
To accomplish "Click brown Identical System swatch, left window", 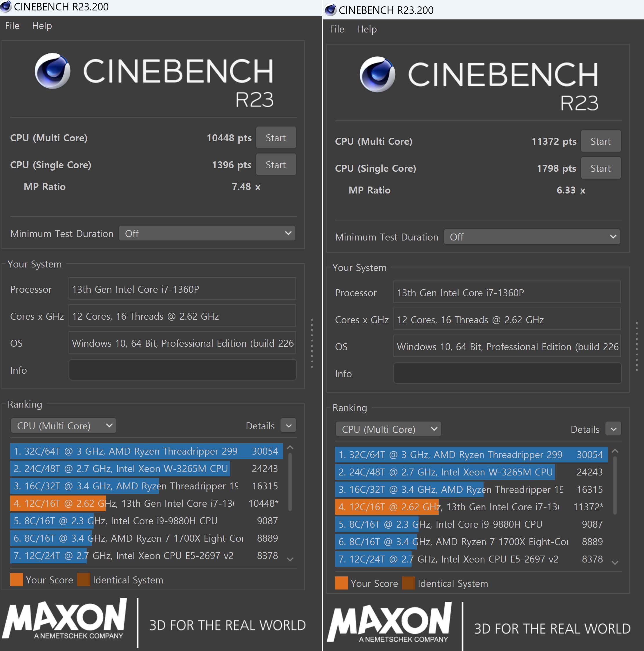I will (x=84, y=580).
